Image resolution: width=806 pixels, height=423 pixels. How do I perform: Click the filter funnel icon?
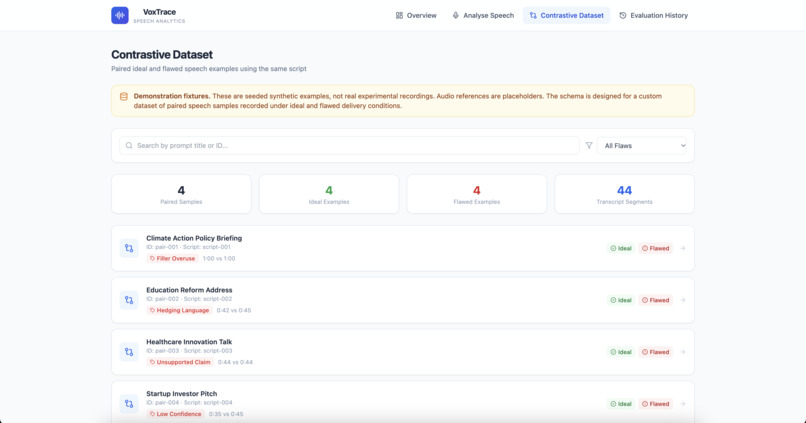tap(589, 145)
